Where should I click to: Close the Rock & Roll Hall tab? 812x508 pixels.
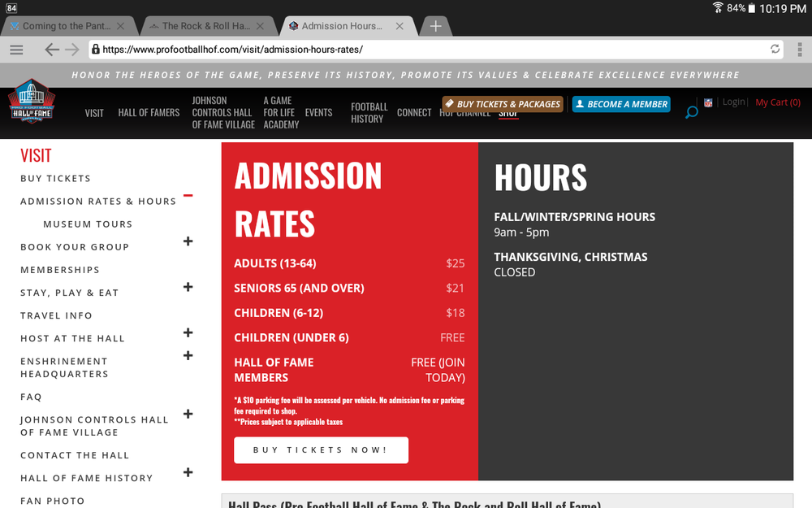(260, 26)
